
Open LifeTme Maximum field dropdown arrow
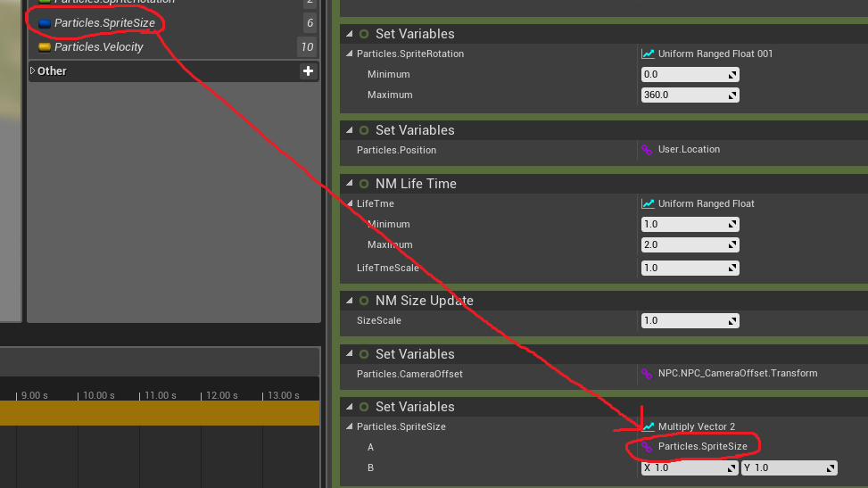[732, 244]
